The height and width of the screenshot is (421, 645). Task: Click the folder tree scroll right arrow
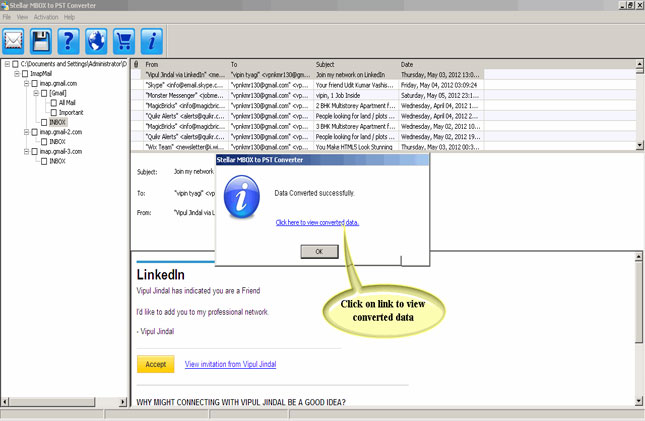[123, 402]
